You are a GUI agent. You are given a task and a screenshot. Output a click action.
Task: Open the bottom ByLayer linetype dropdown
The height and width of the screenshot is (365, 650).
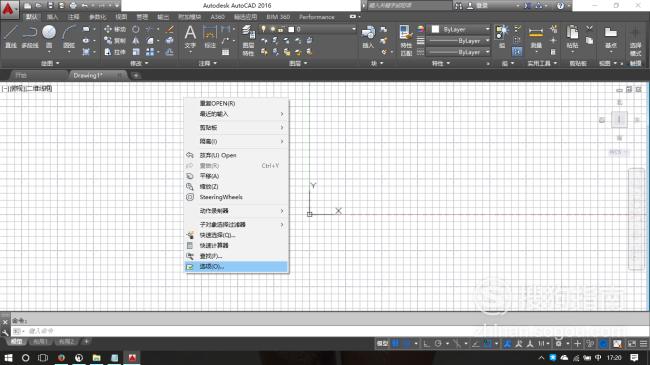click(487, 52)
